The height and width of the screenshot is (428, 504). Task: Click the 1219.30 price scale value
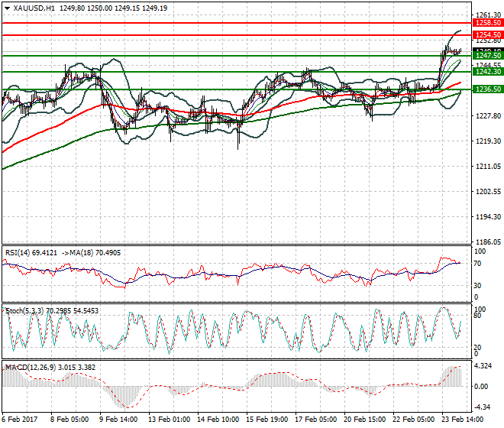point(488,141)
